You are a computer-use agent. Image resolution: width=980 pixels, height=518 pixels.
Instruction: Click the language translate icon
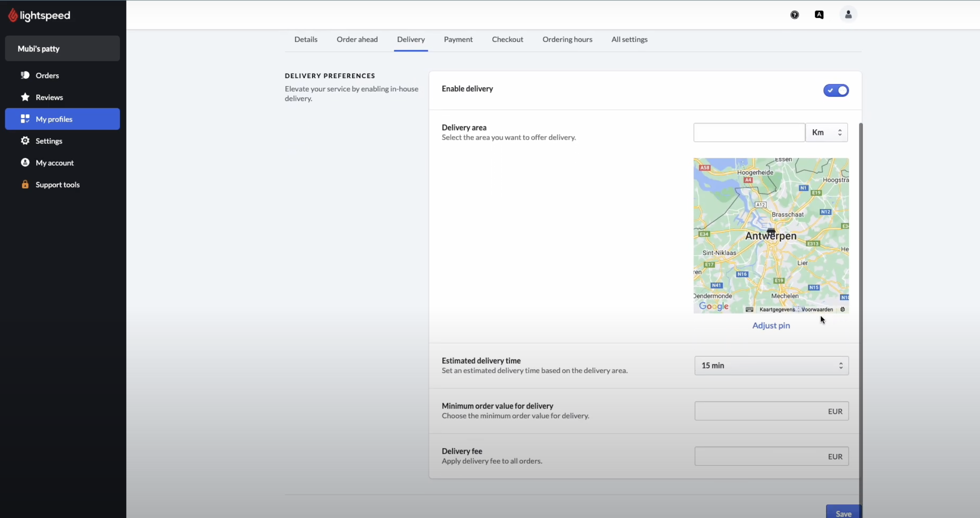pyautogui.click(x=819, y=15)
